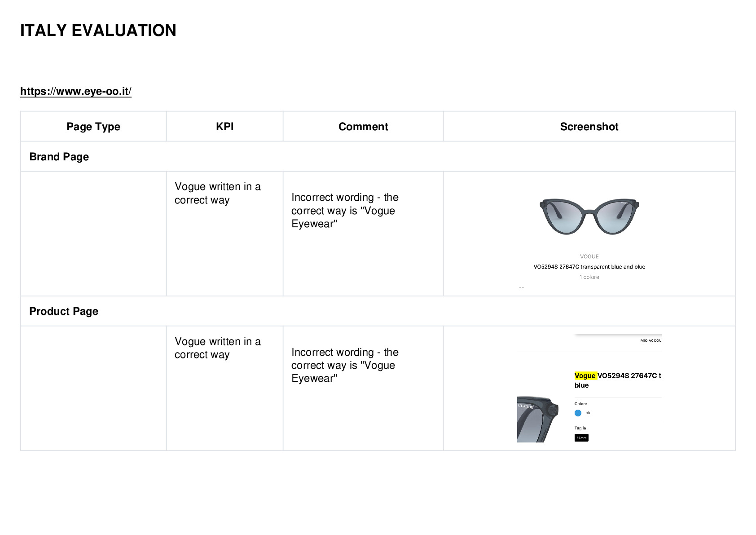Click the Taglia label
This screenshot has width=756, height=535.
tap(580, 428)
